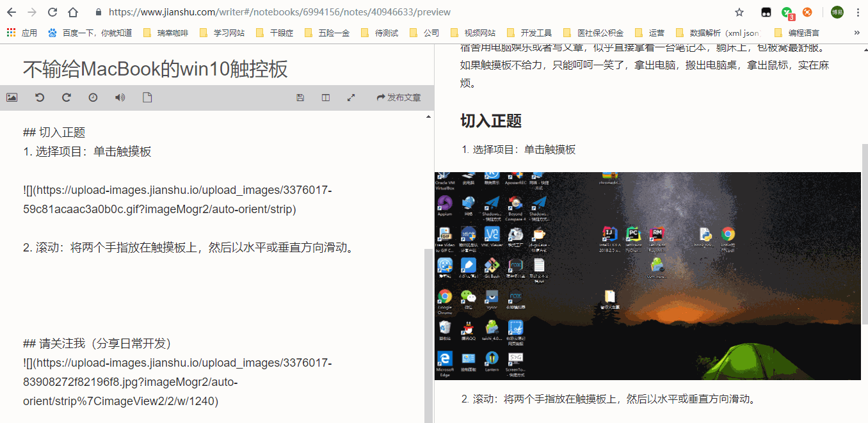The image size is (868, 423).
Task: Click the browser forward arrow
Action: click(x=32, y=12)
